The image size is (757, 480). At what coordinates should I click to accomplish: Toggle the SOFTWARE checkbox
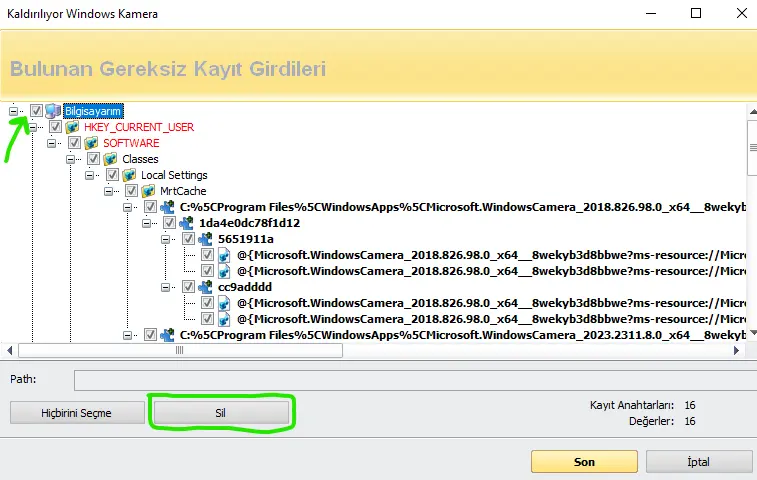tap(74, 143)
